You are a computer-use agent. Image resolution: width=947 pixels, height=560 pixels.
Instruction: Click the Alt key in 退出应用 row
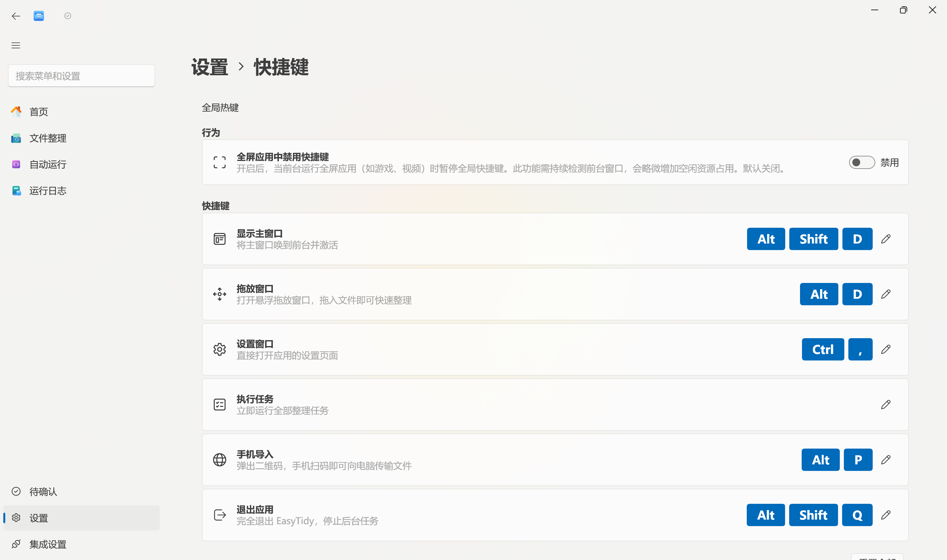(765, 515)
